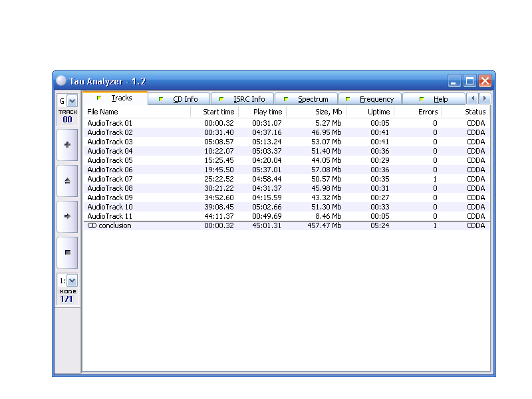Select the Spectrum tab

click(307, 99)
